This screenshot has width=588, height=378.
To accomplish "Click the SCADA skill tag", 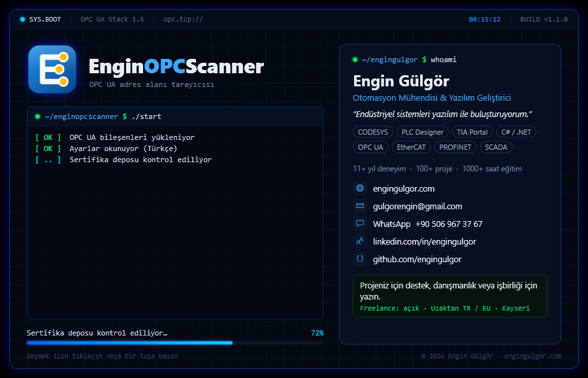I will [496, 146].
